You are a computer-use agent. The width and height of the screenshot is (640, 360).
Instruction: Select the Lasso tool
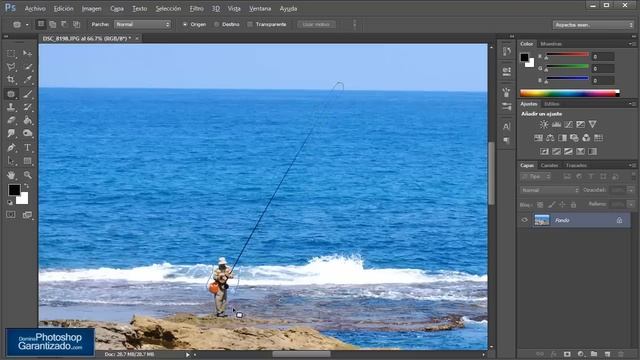[x=11, y=67]
